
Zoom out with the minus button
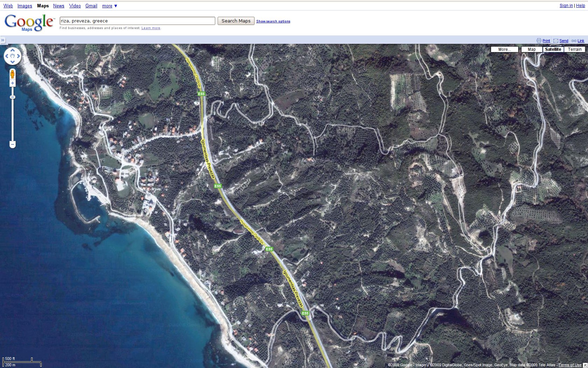point(12,144)
